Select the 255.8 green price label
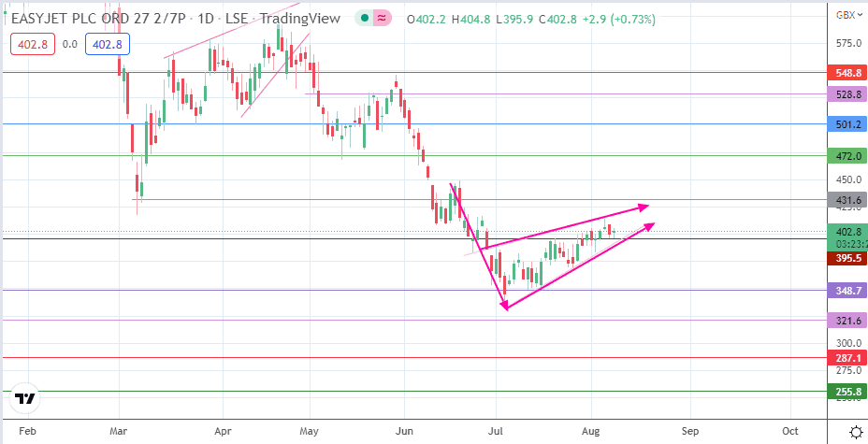868x444 pixels. (x=846, y=392)
